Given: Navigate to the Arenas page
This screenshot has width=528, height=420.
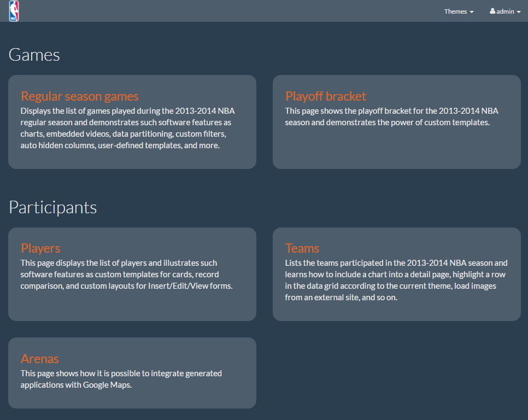Looking at the screenshot, I should click(40, 359).
